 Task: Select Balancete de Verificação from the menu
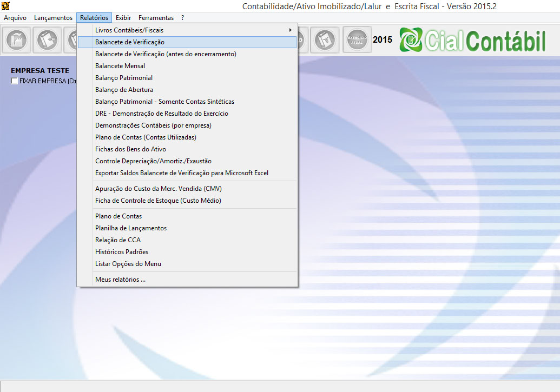point(130,42)
